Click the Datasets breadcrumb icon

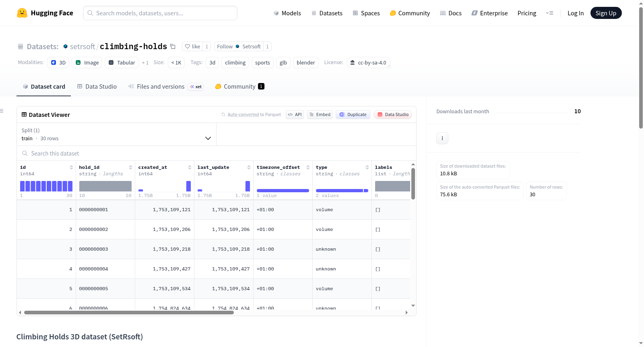[21, 46]
